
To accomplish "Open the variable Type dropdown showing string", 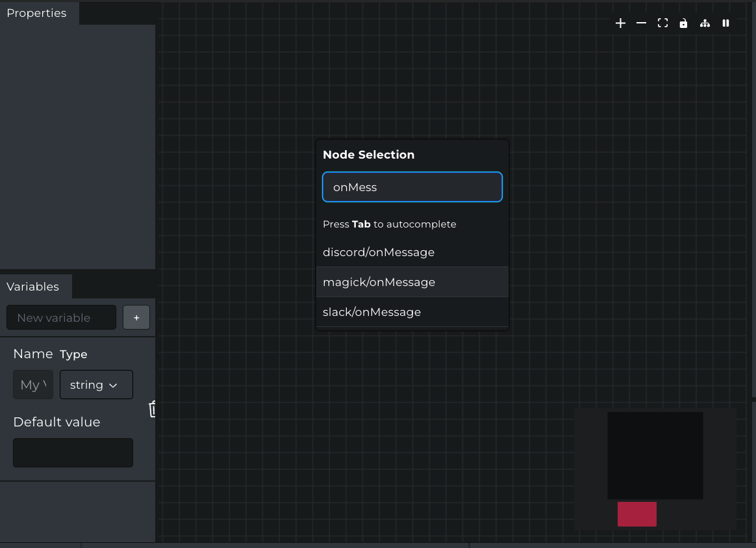I will 96,384.
